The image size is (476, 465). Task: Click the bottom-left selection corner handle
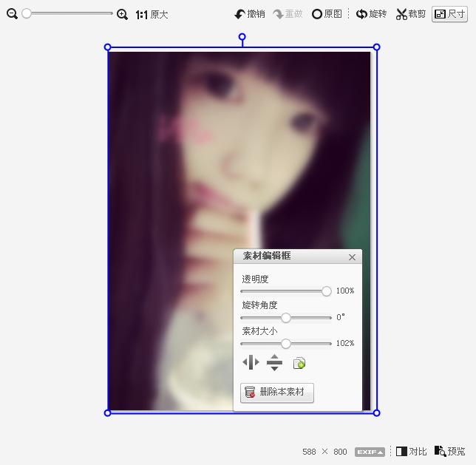pos(107,413)
